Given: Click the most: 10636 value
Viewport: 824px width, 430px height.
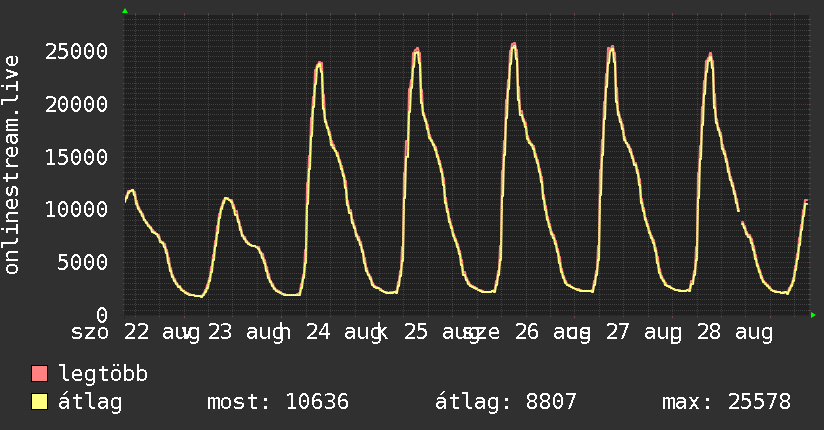Looking at the screenshot, I should tap(278, 402).
